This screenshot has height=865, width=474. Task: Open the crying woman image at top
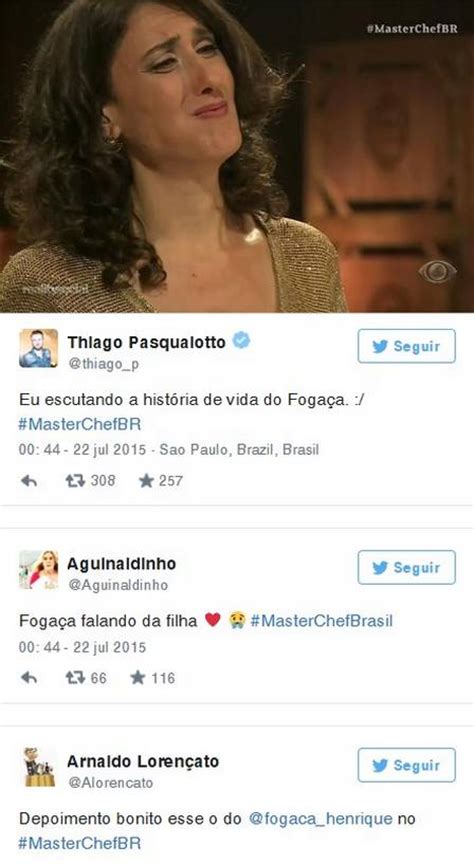pos(237,156)
